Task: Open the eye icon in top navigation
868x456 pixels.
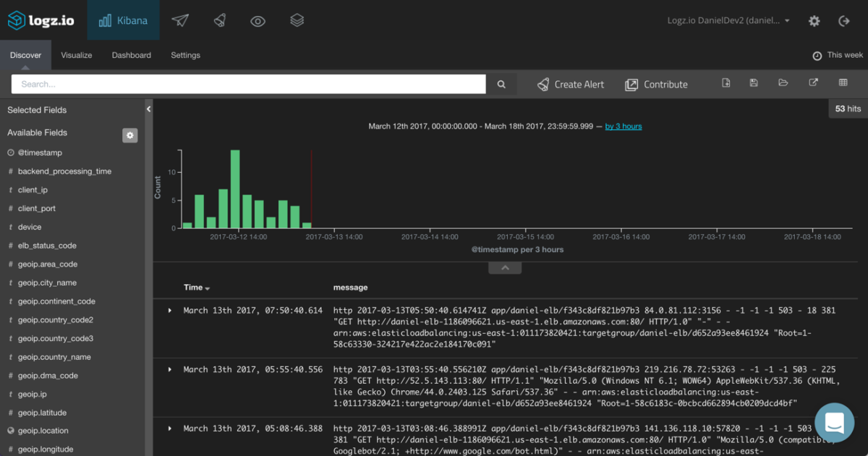Action: 258,21
